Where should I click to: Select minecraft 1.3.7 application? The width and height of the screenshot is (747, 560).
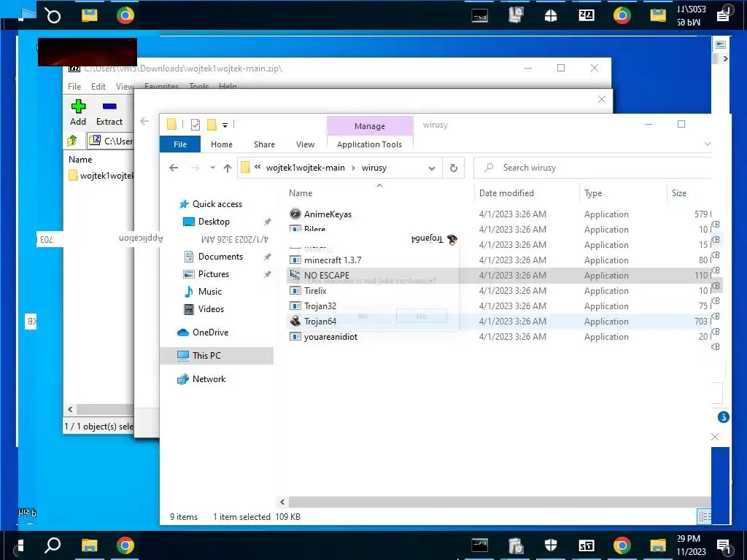point(333,260)
